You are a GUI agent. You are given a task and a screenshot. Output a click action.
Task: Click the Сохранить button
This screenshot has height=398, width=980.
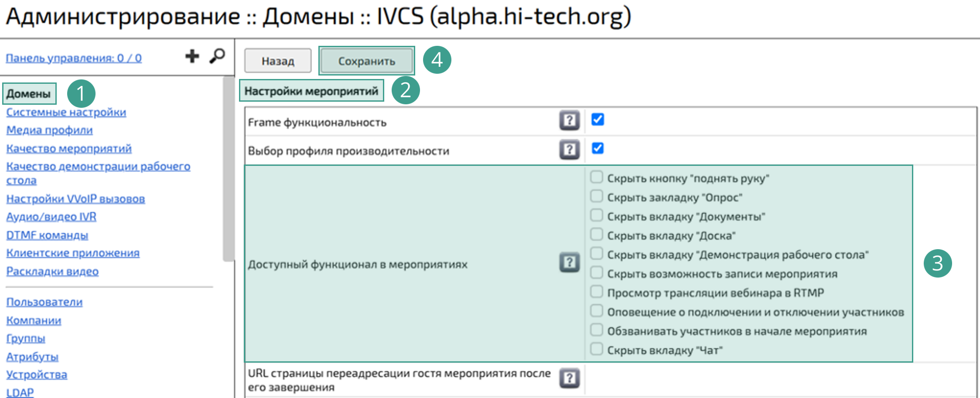click(x=366, y=61)
